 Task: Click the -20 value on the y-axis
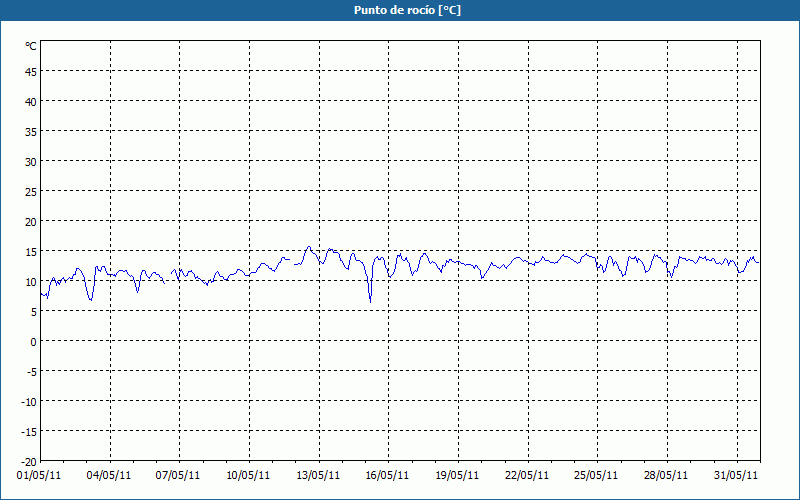tap(29, 462)
